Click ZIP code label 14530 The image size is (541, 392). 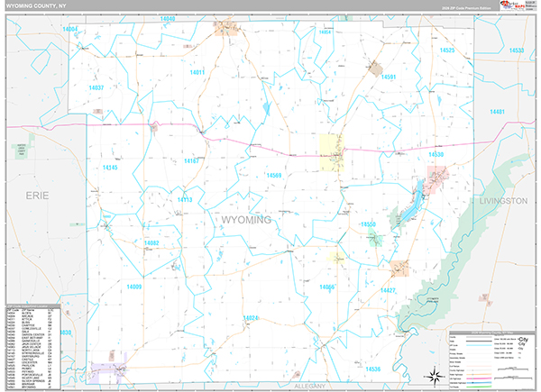[x=436, y=154]
